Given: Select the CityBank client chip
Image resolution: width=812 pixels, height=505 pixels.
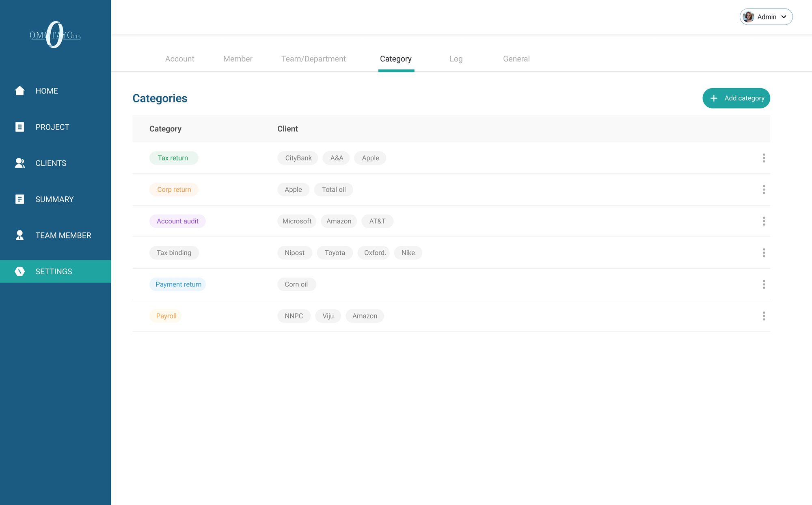Looking at the screenshot, I should coord(298,158).
